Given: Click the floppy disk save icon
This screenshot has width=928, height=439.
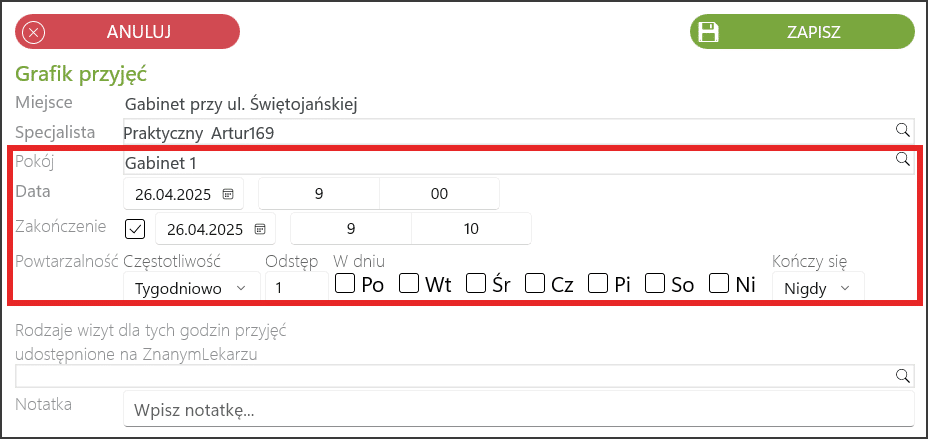Looking at the screenshot, I should (708, 32).
